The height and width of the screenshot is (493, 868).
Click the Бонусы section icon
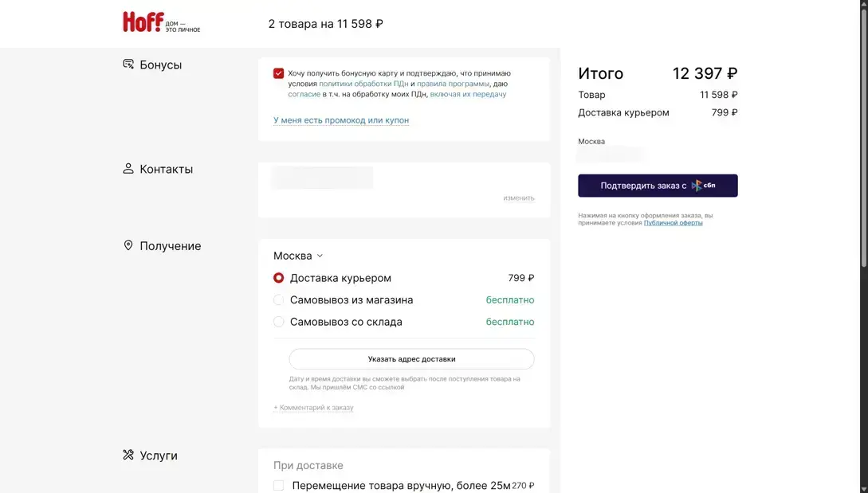pos(128,65)
